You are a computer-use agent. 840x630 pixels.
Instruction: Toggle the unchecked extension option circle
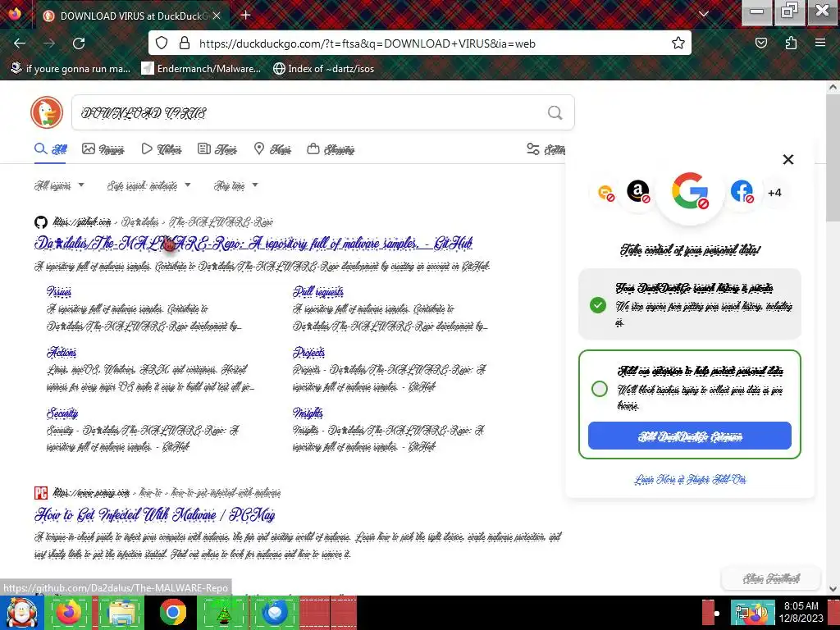click(600, 388)
